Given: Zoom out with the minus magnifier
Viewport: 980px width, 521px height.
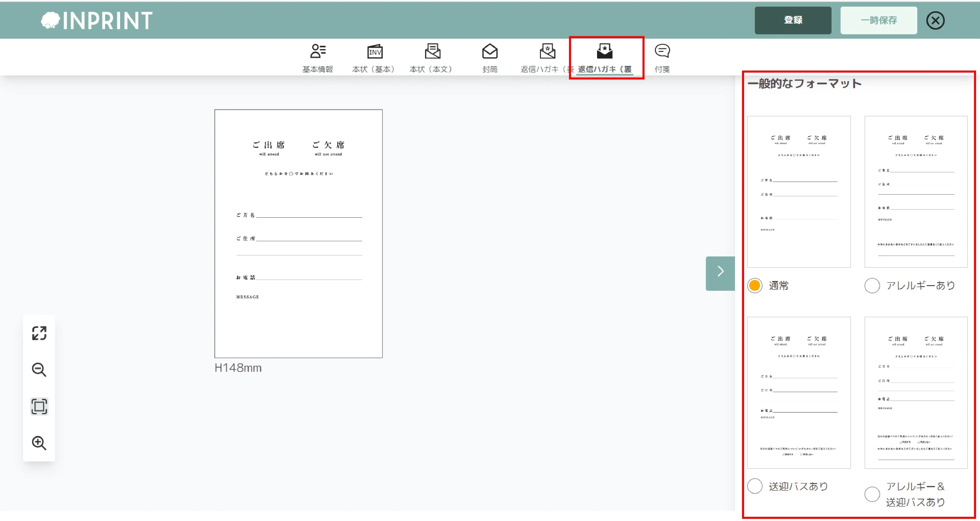Looking at the screenshot, I should tap(39, 370).
